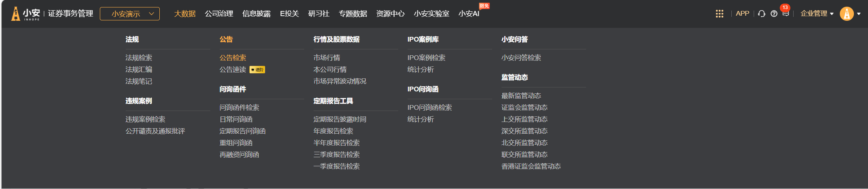This screenshot has width=868, height=189.
Task: Open messages icon with 13 badge
Action: click(x=785, y=14)
